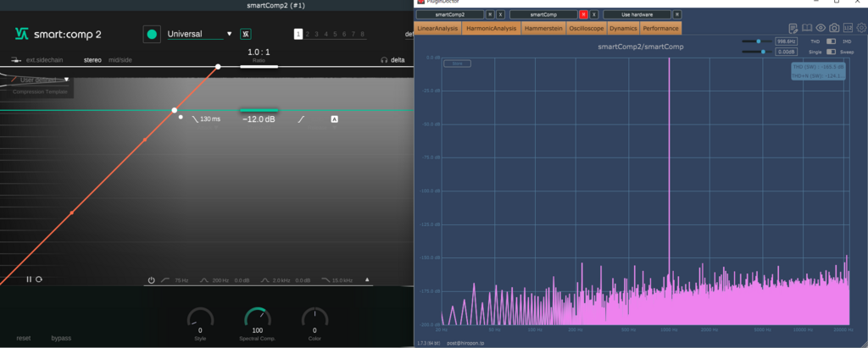868x348 pixels.
Task: Switch to the Hammerstein tab
Action: coord(544,28)
